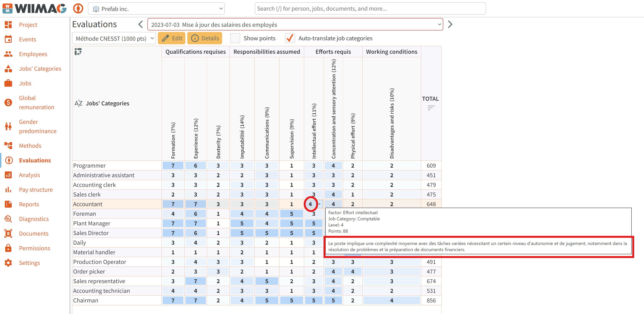
Task: Click the Edit button
Action: (172, 38)
